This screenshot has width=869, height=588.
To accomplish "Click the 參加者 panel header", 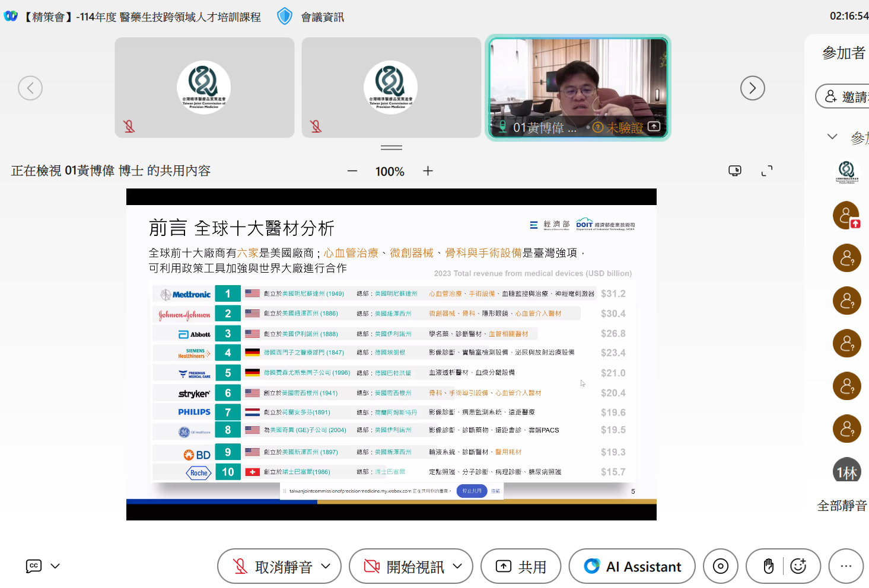I will tap(843, 53).
